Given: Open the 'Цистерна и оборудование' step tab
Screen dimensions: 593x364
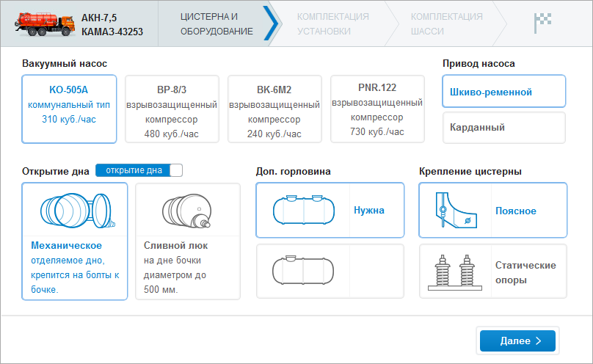Looking at the screenshot, I should click(217, 23).
